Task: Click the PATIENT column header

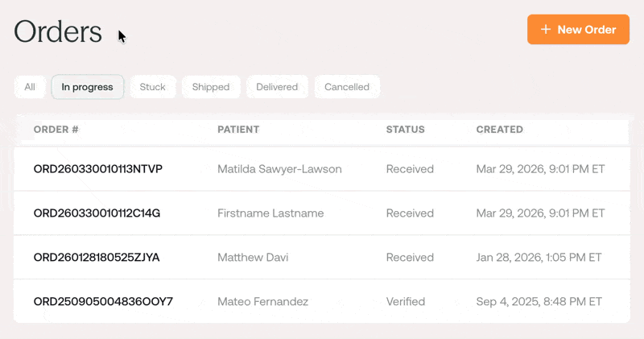Action: coord(238,130)
